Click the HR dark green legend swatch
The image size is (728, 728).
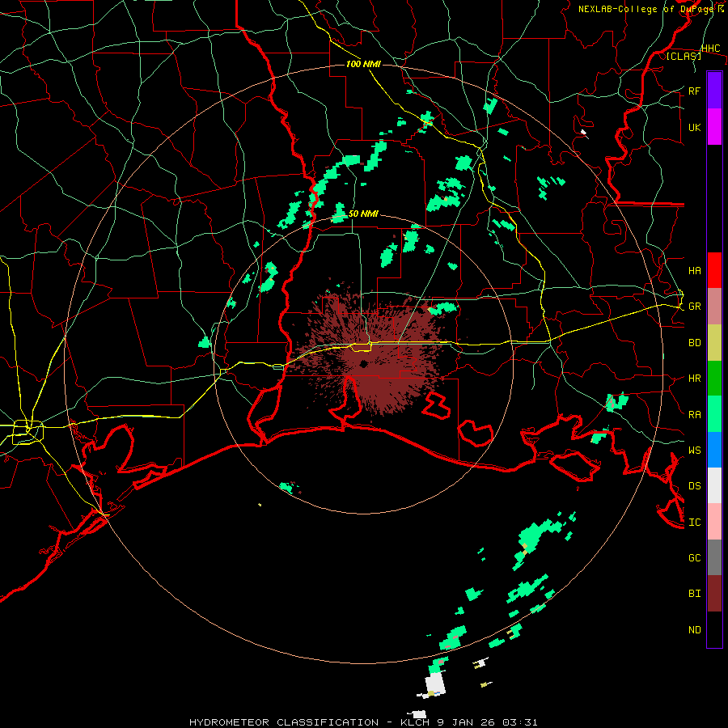(x=714, y=378)
